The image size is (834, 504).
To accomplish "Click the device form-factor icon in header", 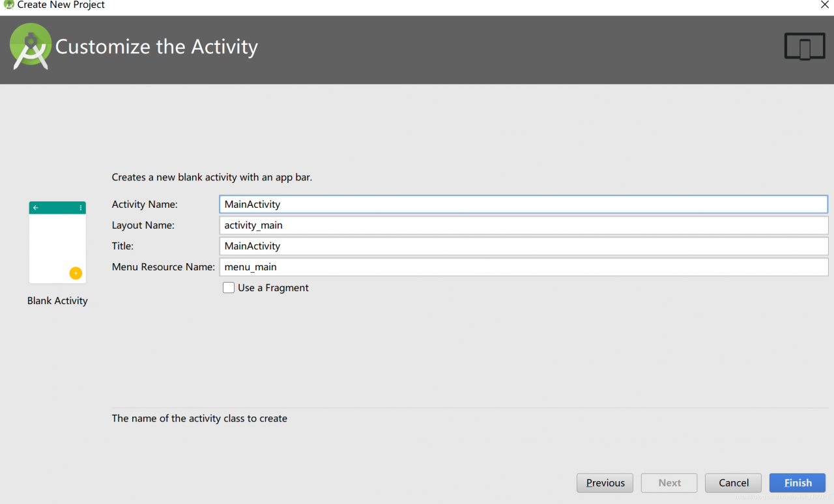I will (805, 47).
